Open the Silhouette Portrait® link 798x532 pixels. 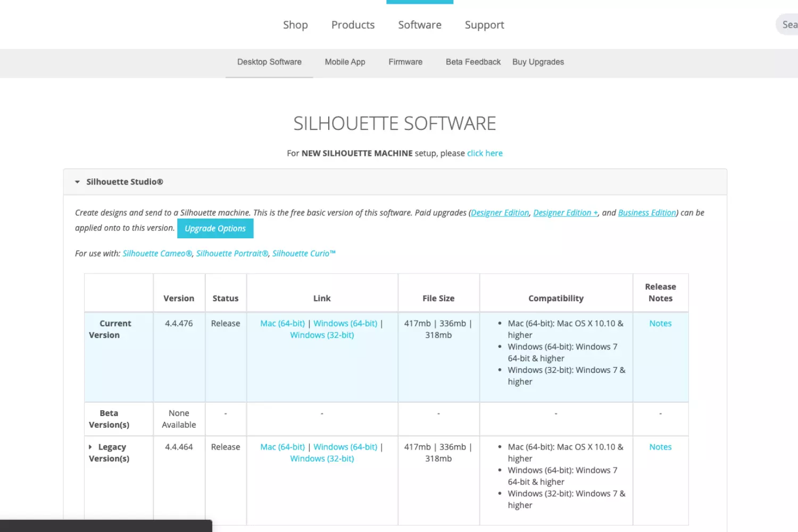(x=232, y=254)
